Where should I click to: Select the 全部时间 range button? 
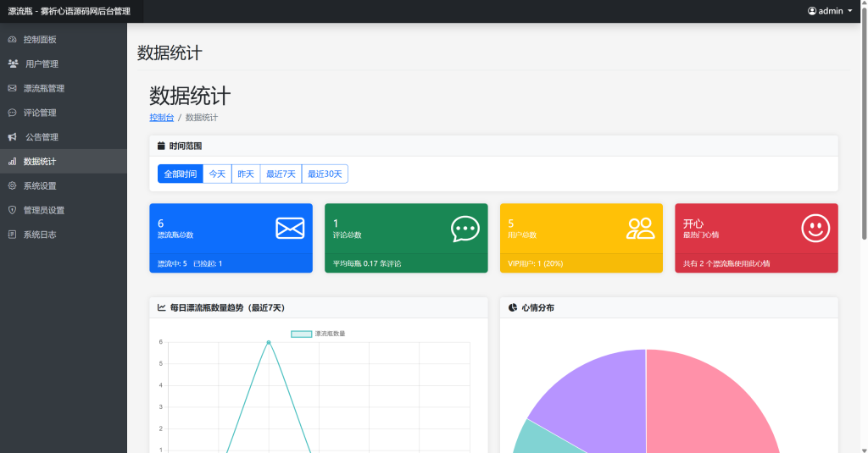[x=181, y=174]
